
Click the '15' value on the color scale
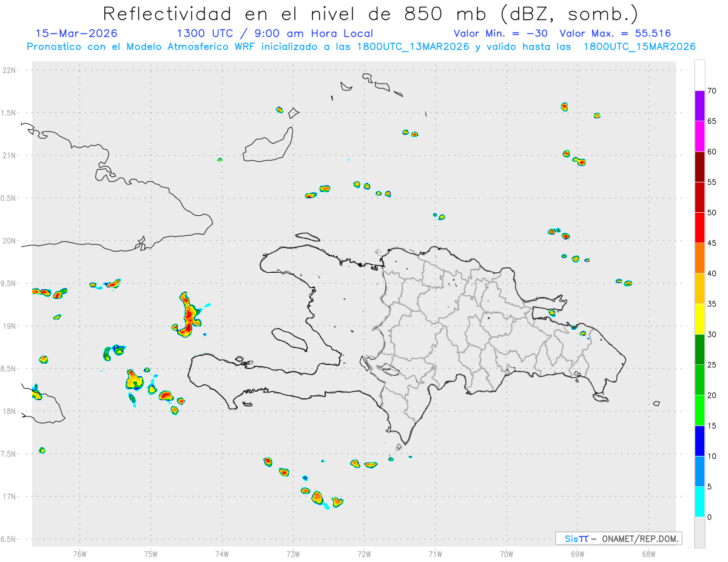coord(712,426)
